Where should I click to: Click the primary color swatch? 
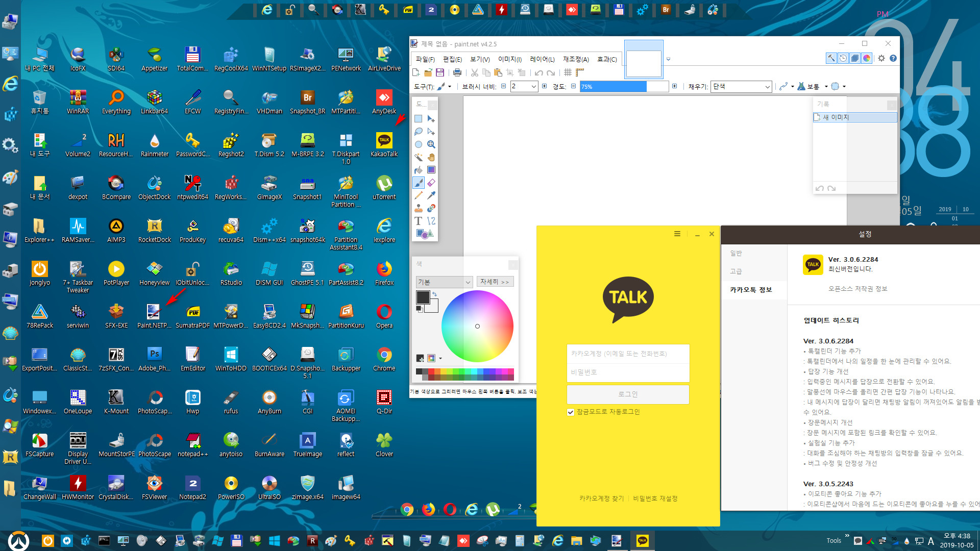tap(423, 297)
